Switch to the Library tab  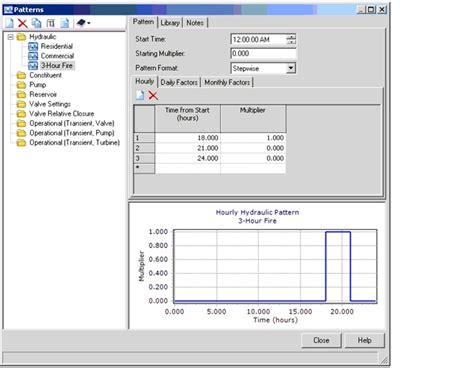(x=170, y=23)
